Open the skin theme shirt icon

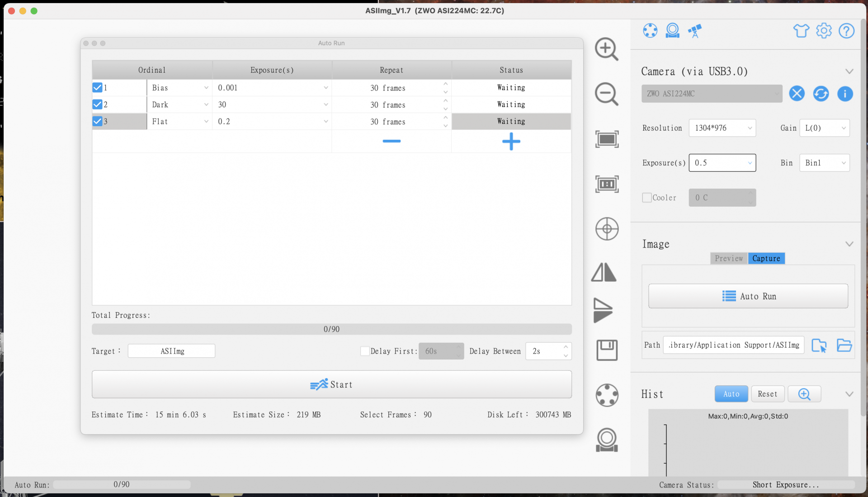(801, 31)
